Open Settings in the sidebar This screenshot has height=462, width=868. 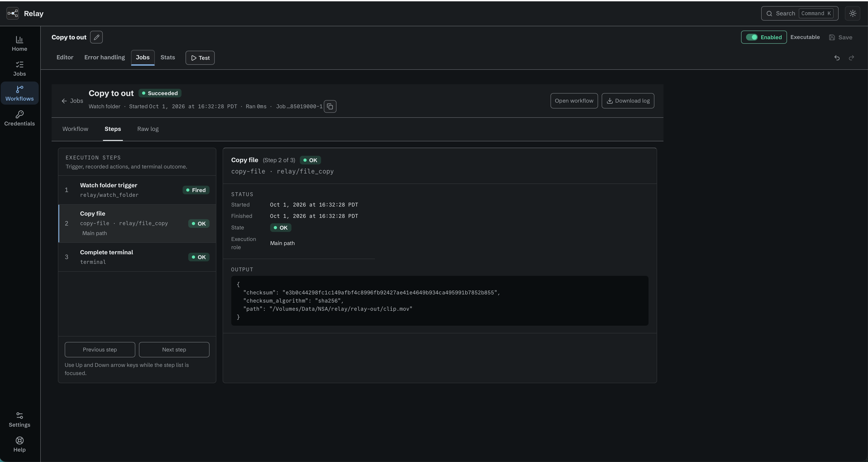(19, 419)
